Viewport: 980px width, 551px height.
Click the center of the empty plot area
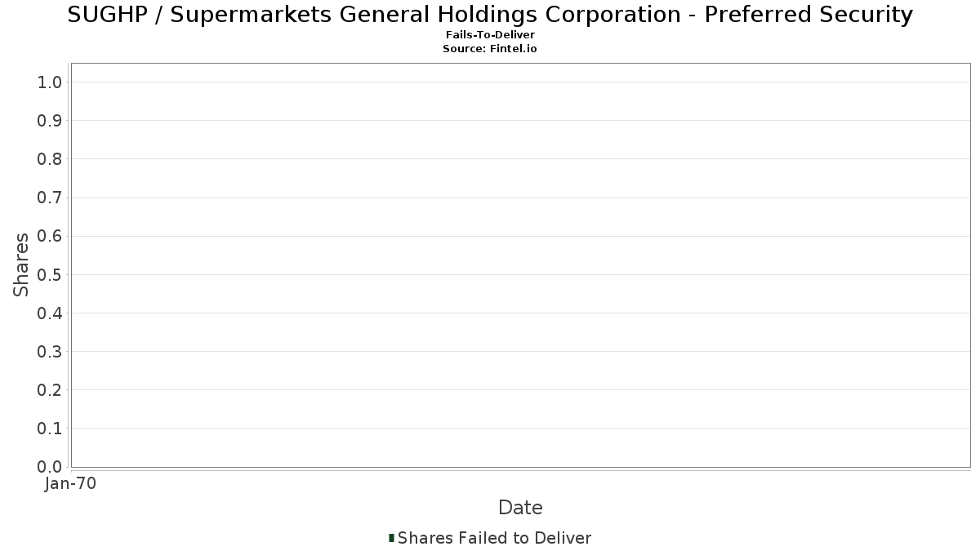520,265
